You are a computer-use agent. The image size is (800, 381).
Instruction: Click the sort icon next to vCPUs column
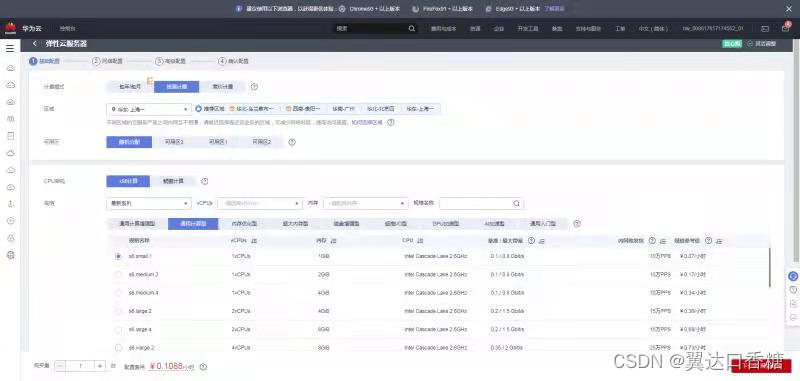click(x=254, y=240)
